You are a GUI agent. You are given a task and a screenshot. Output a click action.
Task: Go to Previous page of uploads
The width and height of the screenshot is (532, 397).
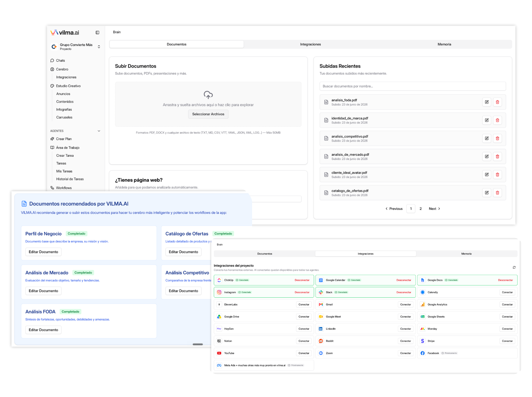point(394,209)
